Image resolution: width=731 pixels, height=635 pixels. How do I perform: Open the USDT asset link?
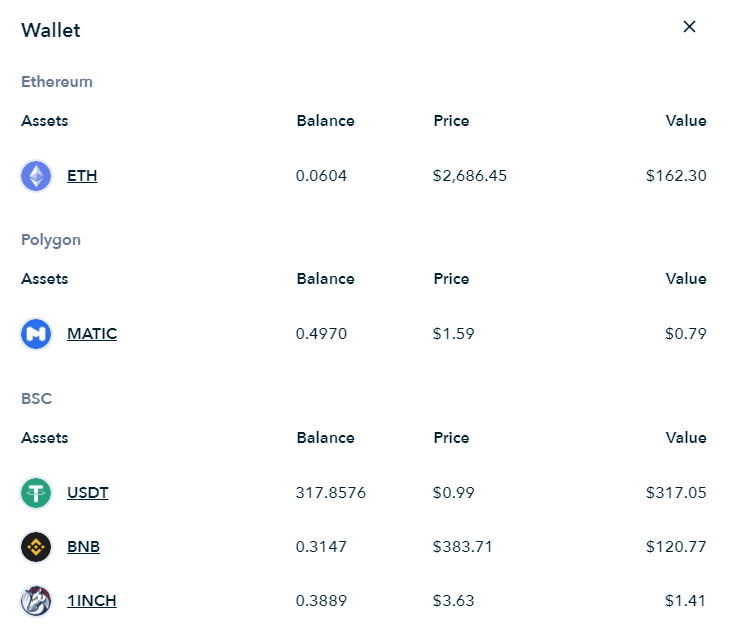coord(88,493)
